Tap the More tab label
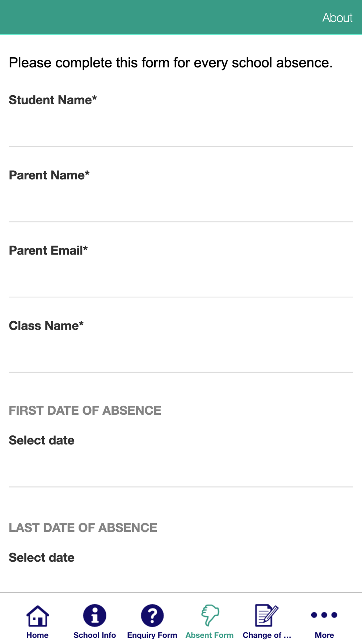362x644 pixels. (x=324, y=635)
